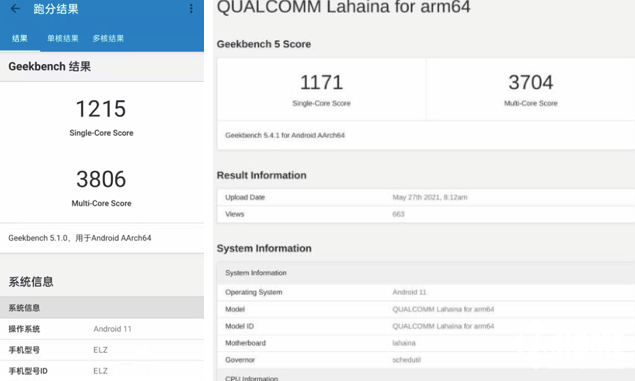Click the Governor schedutil row
Viewport: 635px width, 381px height.
pyautogui.click(x=426, y=360)
